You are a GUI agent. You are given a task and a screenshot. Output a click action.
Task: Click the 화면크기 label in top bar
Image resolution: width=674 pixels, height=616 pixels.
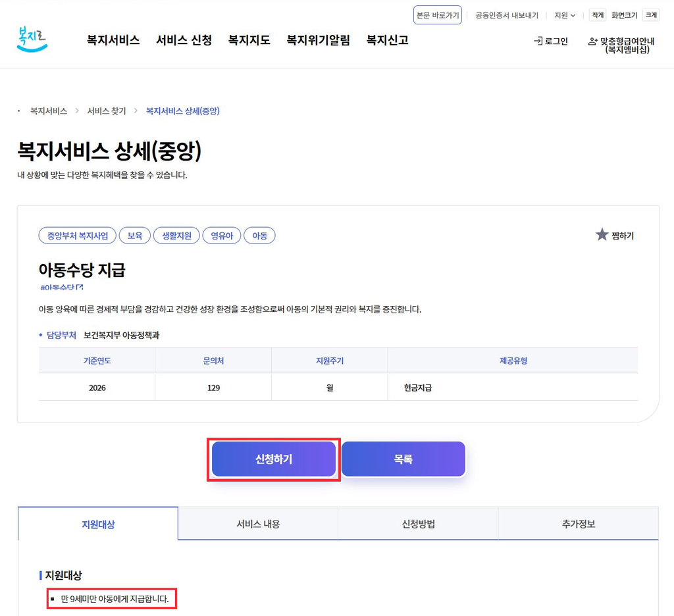(624, 16)
